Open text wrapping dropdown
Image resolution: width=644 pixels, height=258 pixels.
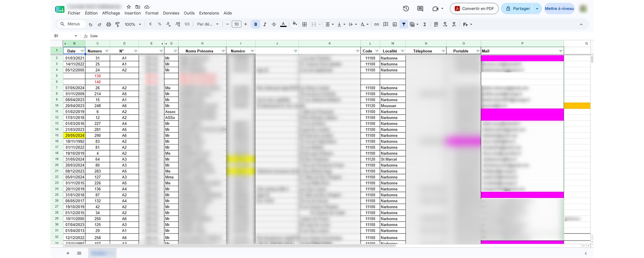pyautogui.click(x=353, y=24)
